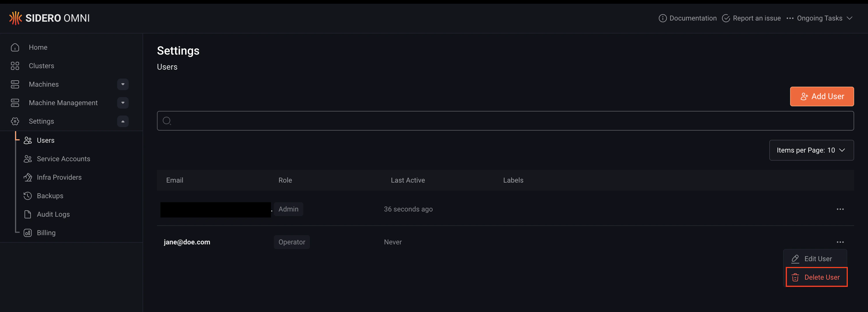Click the SIDERO OMNI brand title
Image resolution: width=868 pixels, height=312 pixels.
pos(58,18)
